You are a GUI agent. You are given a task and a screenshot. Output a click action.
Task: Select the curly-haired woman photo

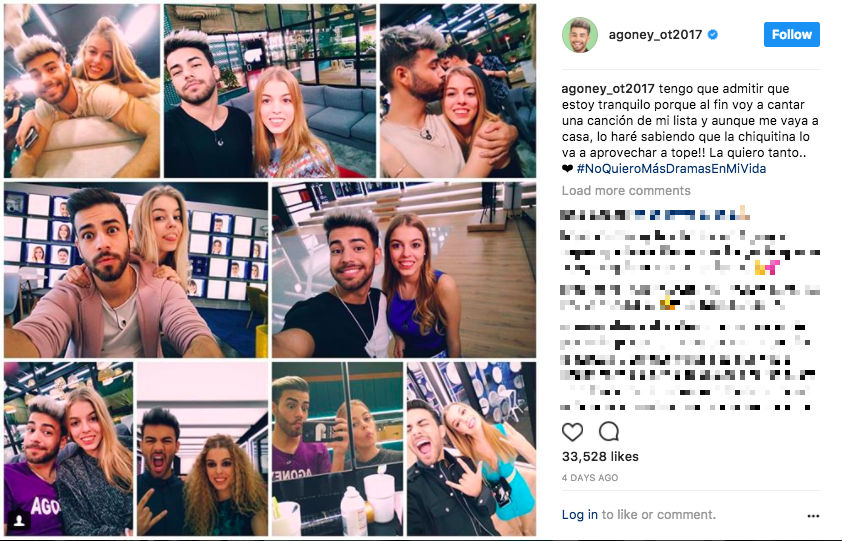(x=202, y=449)
